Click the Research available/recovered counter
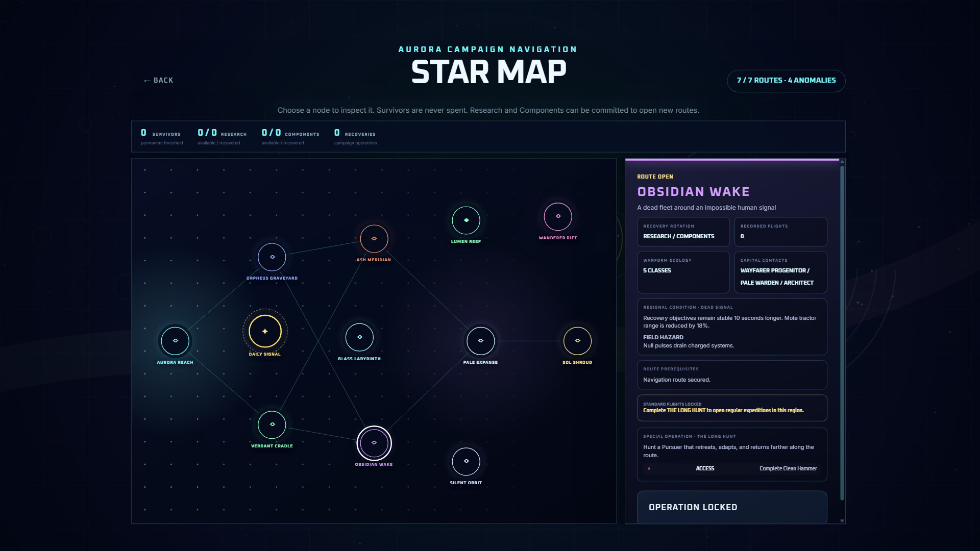 tap(222, 137)
